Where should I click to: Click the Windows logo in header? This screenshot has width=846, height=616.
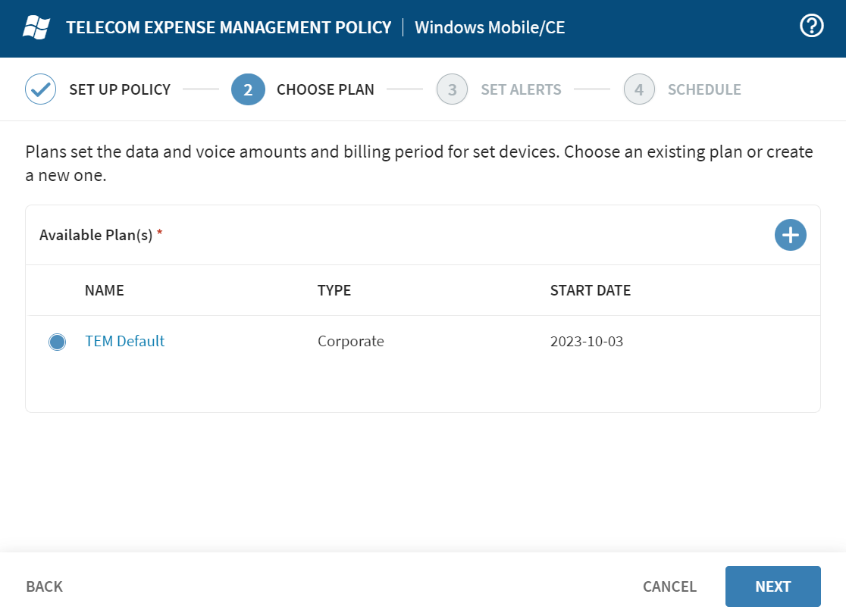(36, 28)
